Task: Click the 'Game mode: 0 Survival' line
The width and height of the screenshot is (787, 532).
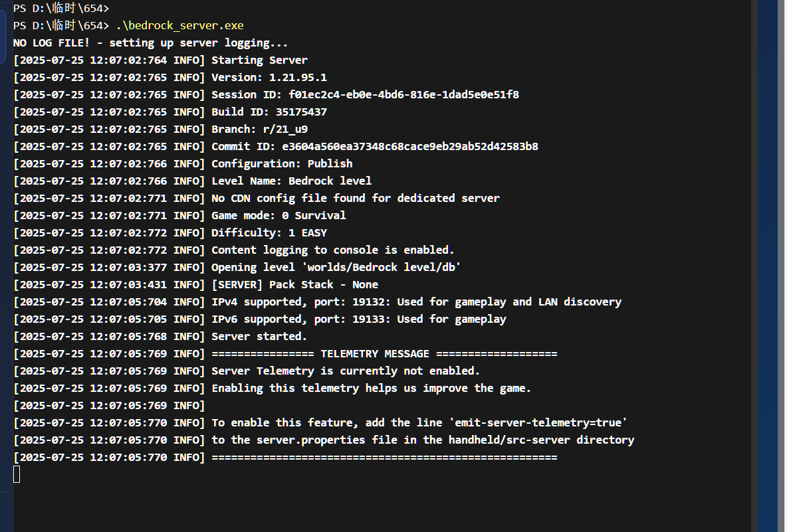Action: pyautogui.click(x=279, y=216)
